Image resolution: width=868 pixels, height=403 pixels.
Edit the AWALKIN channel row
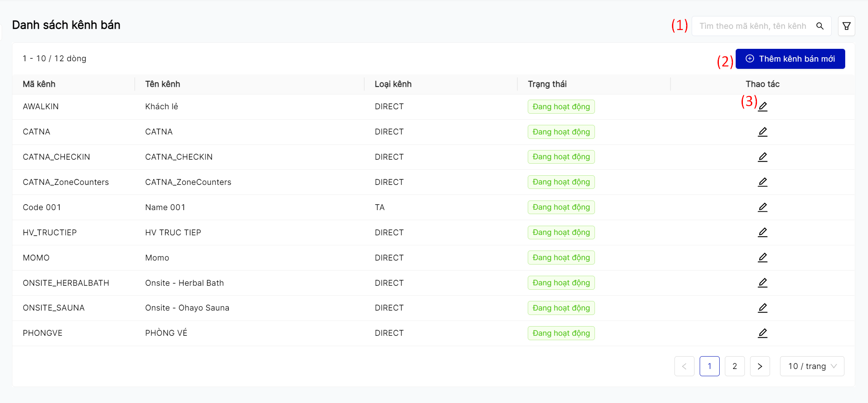[762, 106]
